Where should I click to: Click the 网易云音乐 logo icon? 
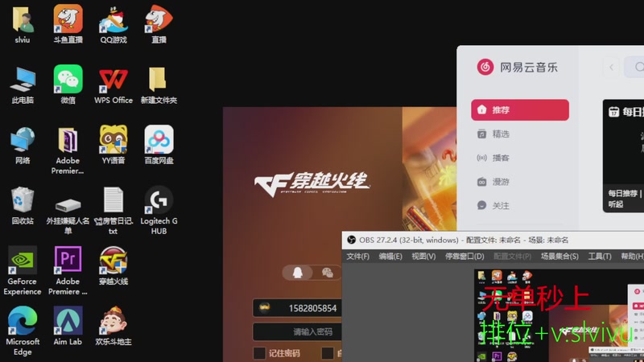[x=485, y=67]
